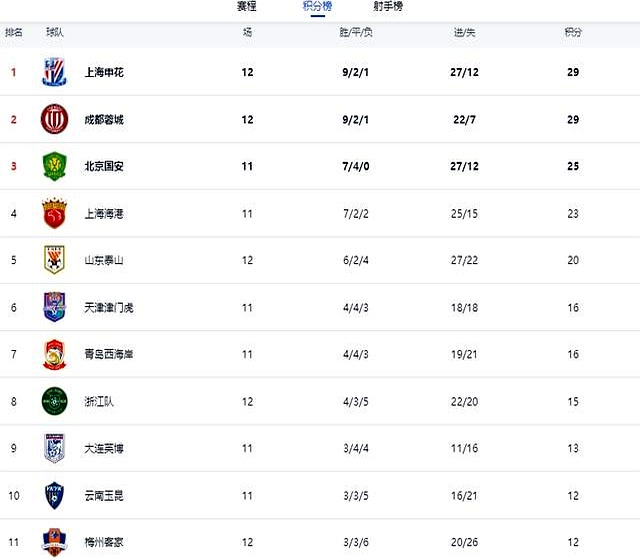Click the 胜/平/负 column header
The image size is (640, 558).
tap(356, 33)
